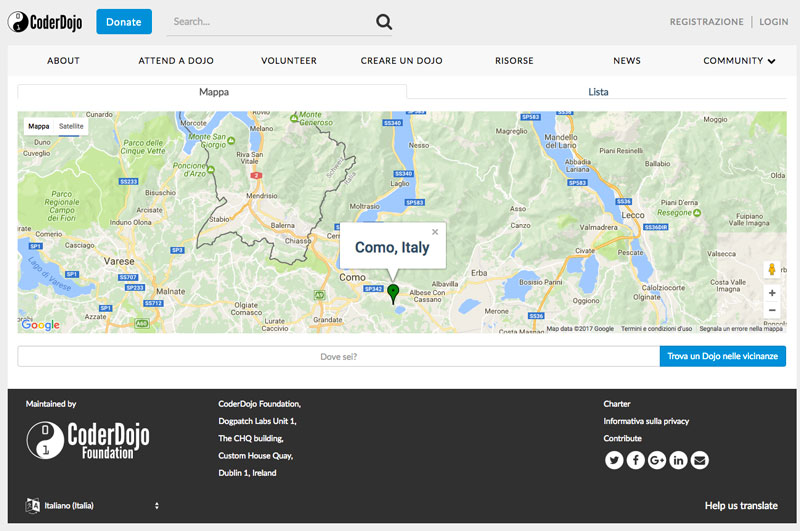Image resolution: width=800 pixels, height=531 pixels.
Task: Open the LOGIN link
Action: click(773, 22)
